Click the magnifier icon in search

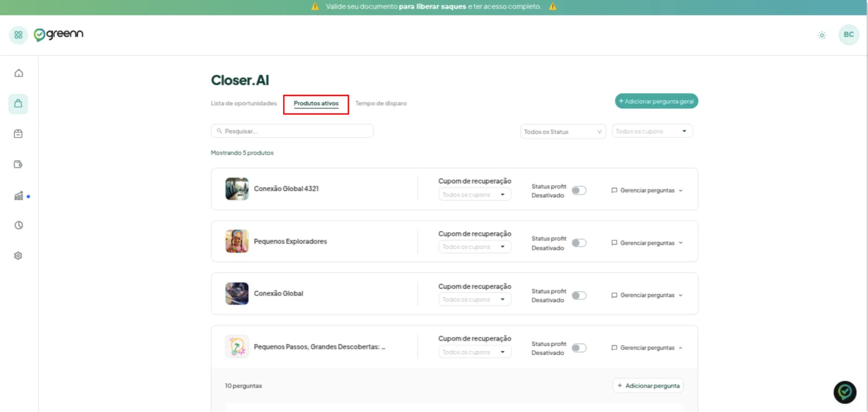coord(219,131)
